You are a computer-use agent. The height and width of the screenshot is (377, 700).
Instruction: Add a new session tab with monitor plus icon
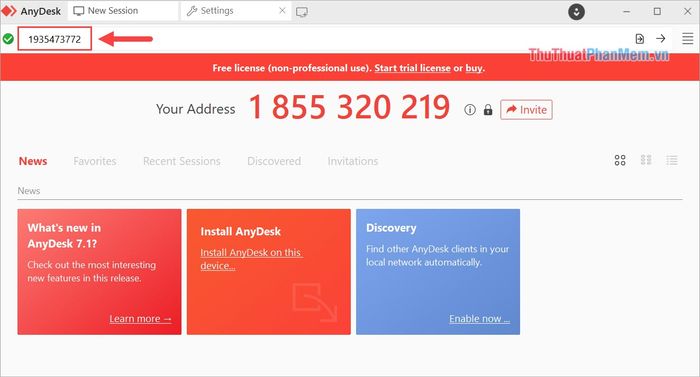tap(302, 12)
